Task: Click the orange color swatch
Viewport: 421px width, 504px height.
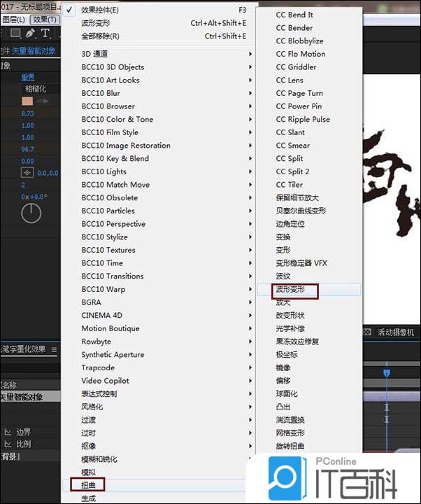Action: tap(27, 101)
